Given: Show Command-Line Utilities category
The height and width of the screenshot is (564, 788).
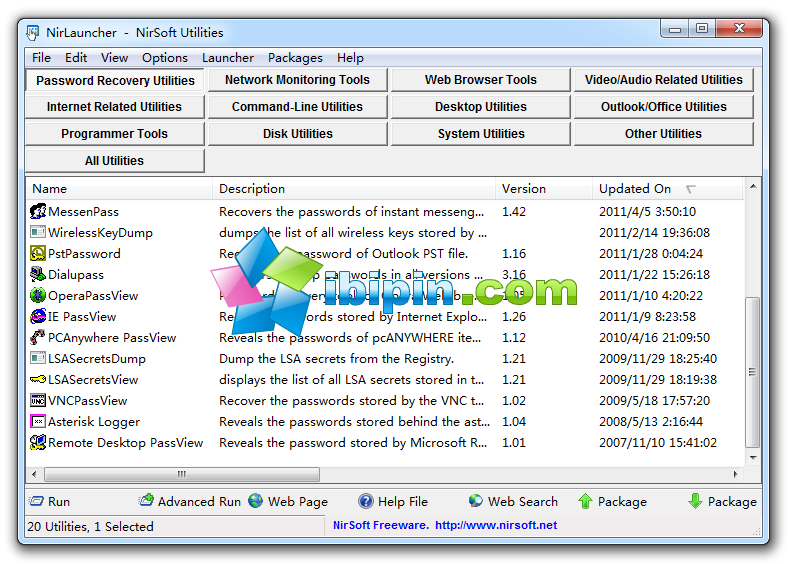Looking at the screenshot, I should (x=298, y=107).
